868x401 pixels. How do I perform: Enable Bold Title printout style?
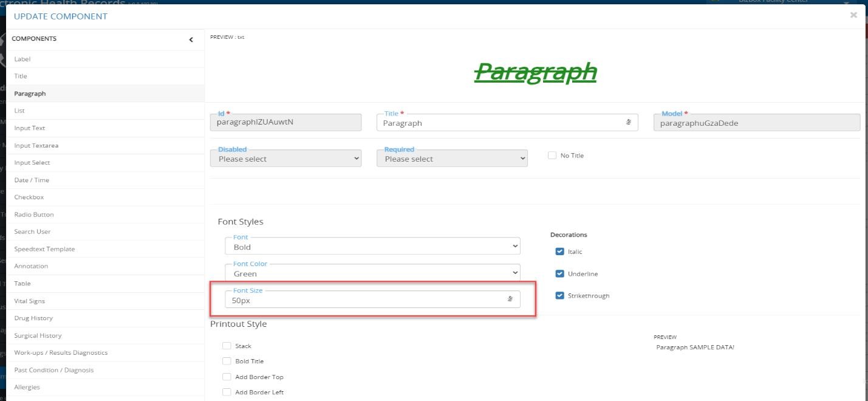coord(227,362)
